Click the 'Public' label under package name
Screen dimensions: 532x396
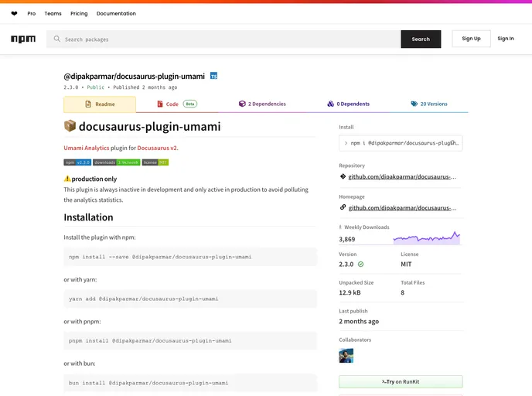[95, 87]
